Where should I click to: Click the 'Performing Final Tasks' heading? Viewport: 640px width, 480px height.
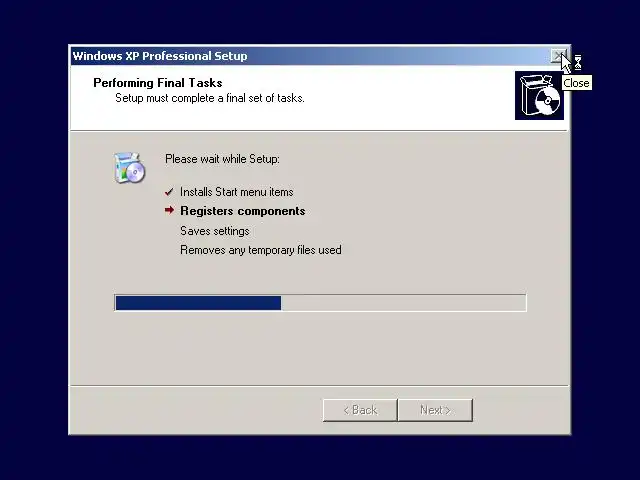coord(158,83)
